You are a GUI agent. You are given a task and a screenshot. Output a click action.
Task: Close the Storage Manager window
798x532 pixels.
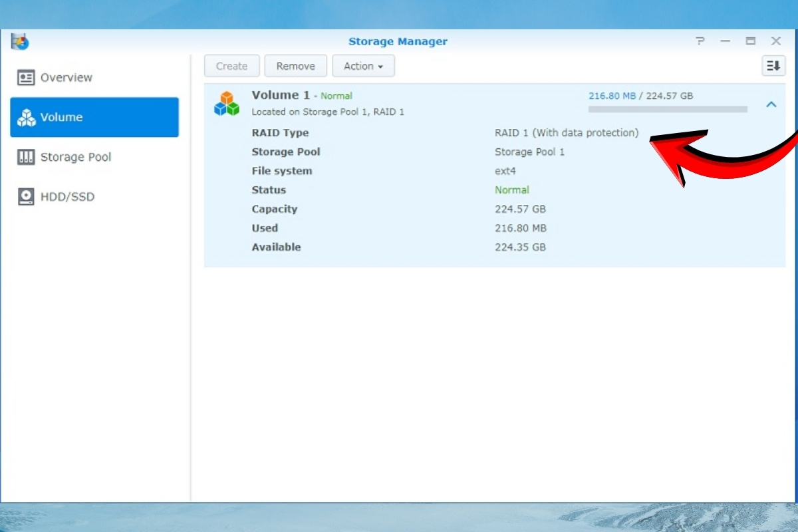(x=776, y=41)
